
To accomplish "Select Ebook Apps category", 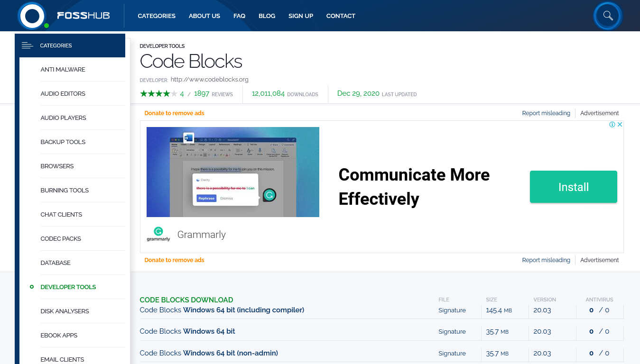I will click(x=59, y=335).
